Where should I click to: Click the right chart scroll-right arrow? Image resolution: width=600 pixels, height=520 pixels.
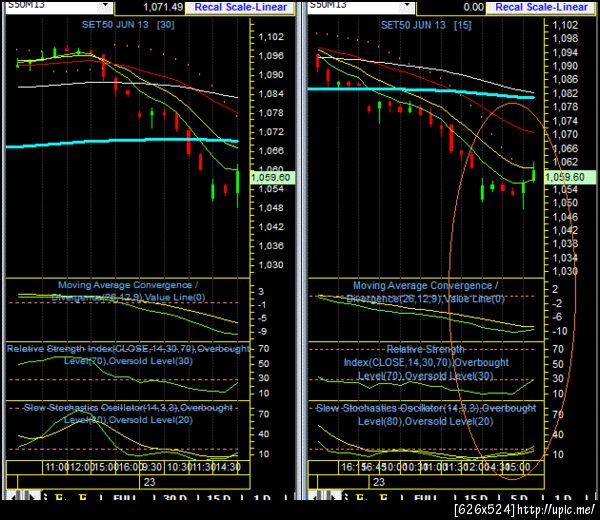click(337, 497)
